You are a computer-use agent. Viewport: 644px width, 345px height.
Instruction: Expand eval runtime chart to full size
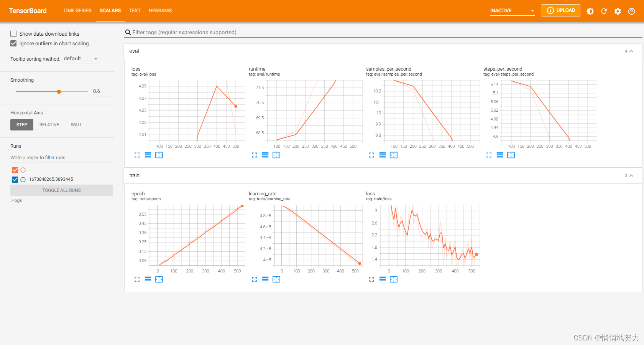pos(255,155)
